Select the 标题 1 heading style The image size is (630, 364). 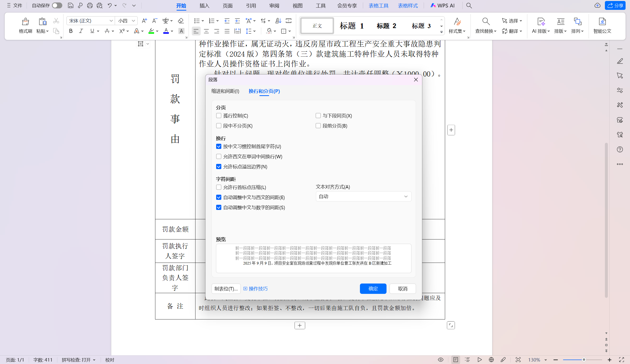(x=352, y=26)
